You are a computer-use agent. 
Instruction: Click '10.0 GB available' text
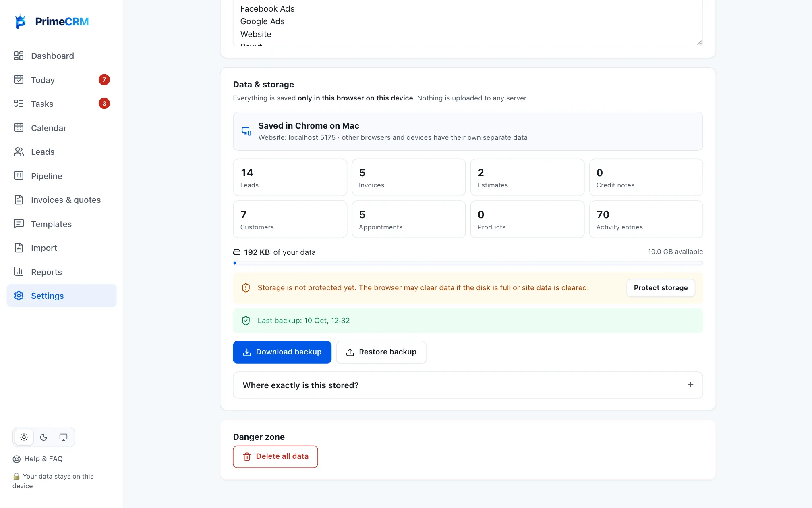[x=675, y=252]
